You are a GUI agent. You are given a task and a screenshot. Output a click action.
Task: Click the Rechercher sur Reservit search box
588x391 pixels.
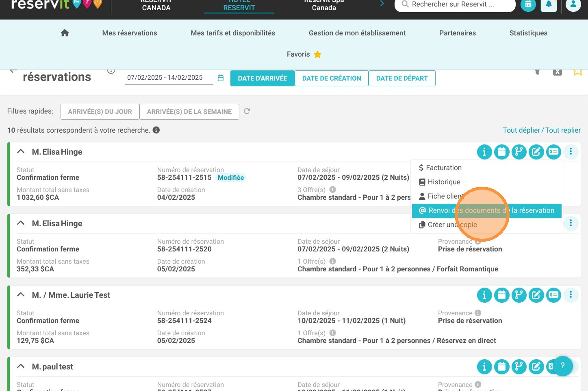[x=455, y=4]
